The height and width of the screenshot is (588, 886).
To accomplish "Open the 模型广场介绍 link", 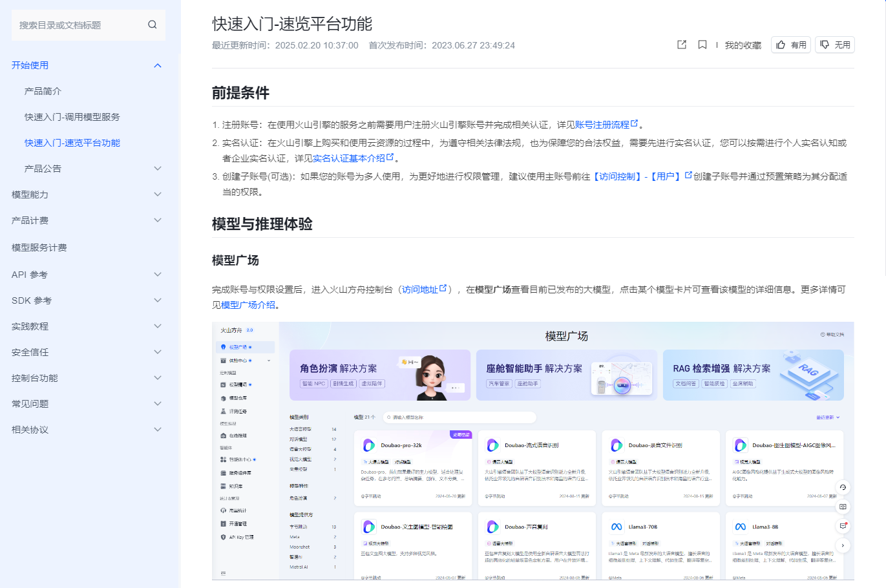I will 248,305.
